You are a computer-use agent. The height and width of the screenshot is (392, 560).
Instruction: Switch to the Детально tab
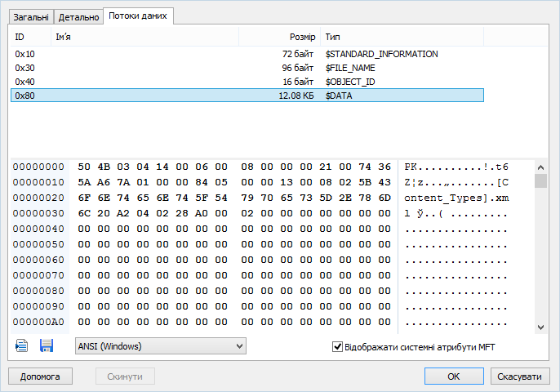click(78, 17)
